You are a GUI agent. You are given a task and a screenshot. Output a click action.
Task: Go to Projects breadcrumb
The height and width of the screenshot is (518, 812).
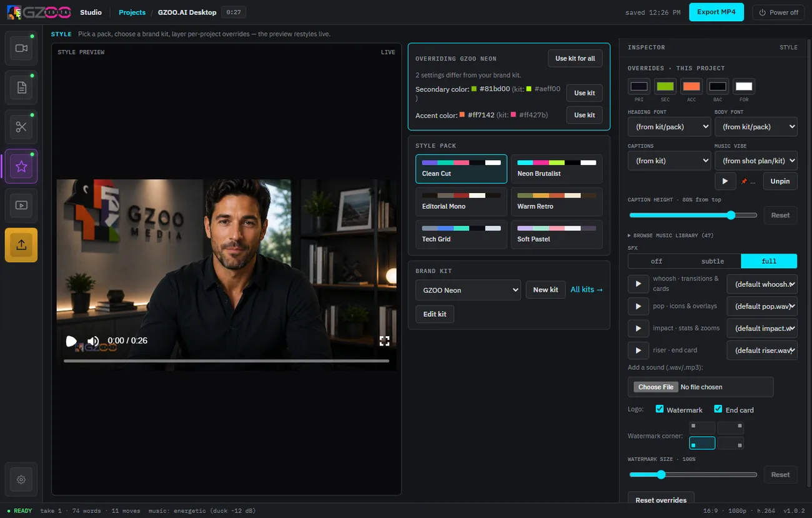point(132,12)
